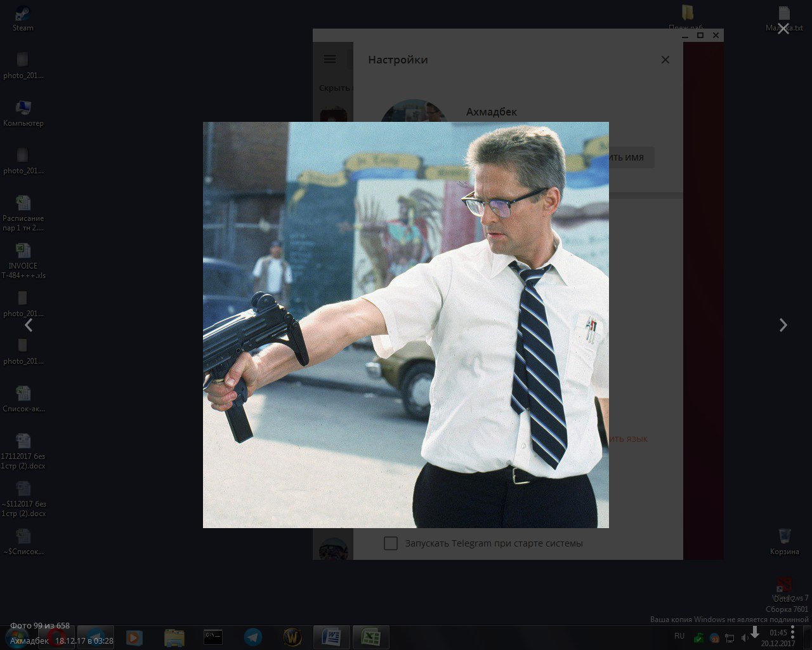Select the Dota 2 desktop shortcut
The height and width of the screenshot is (650, 812).
click(784, 589)
